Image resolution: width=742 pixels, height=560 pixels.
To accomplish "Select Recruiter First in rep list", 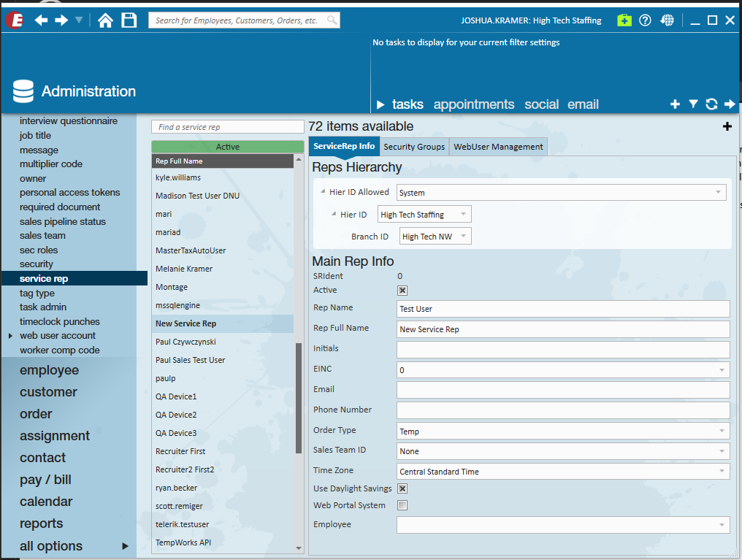I will pyautogui.click(x=223, y=451).
